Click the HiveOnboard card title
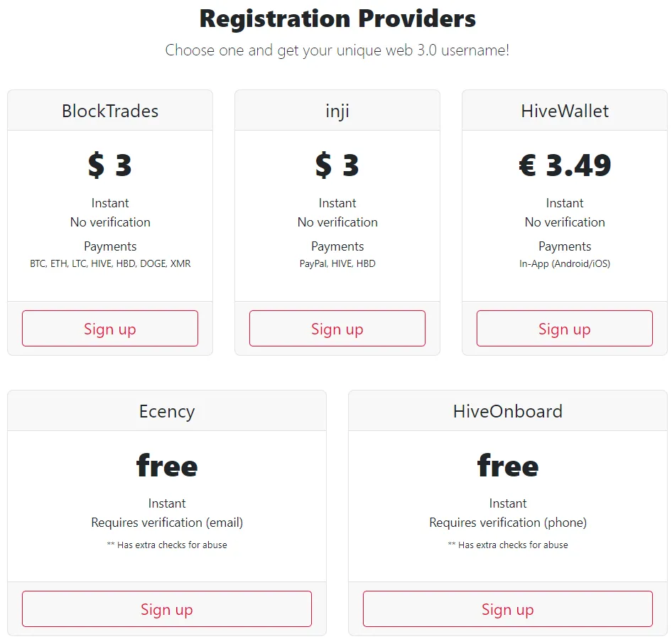Image resolution: width=672 pixels, height=639 pixels. (x=508, y=411)
